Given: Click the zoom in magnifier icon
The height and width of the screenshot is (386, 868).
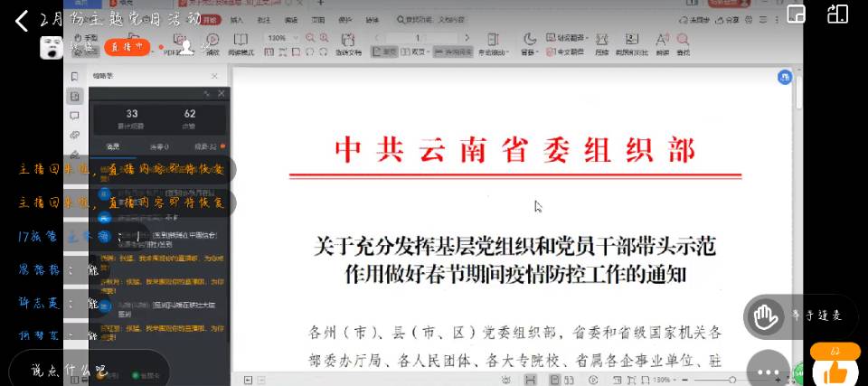Looking at the screenshot, I should pyautogui.click(x=324, y=38).
